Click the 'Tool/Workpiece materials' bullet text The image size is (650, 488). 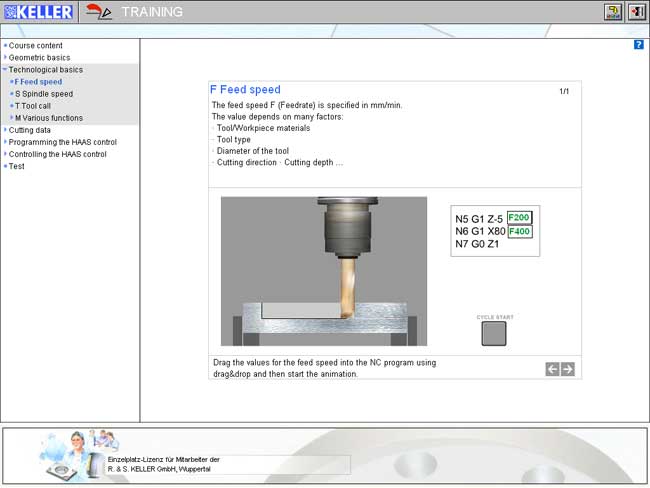(x=263, y=128)
